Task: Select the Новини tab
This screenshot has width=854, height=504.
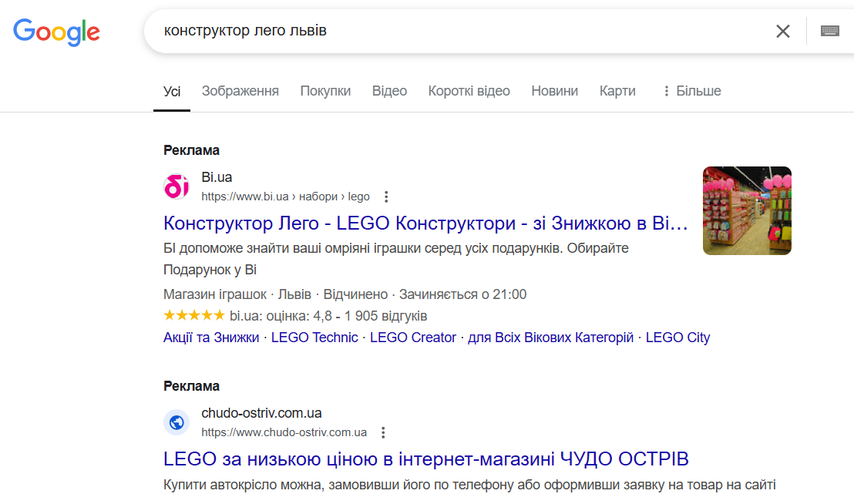Action: [553, 90]
